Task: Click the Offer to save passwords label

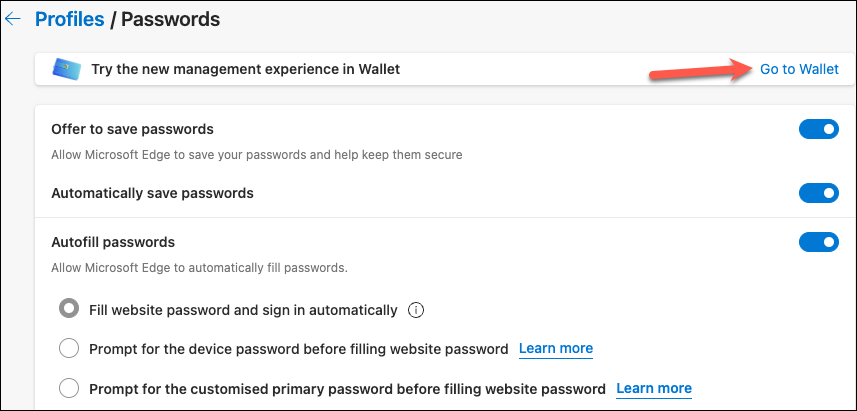Action: (x=132, y=130)
